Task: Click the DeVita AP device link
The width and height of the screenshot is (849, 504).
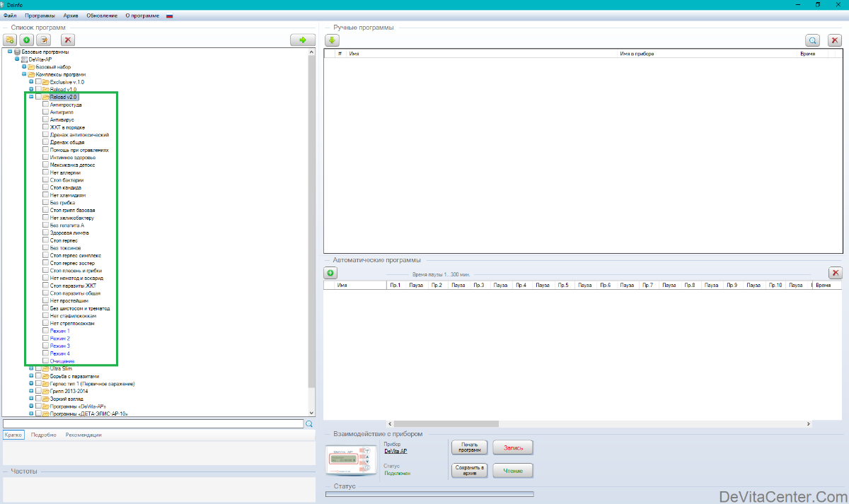Action: click(x=395, y=451)
